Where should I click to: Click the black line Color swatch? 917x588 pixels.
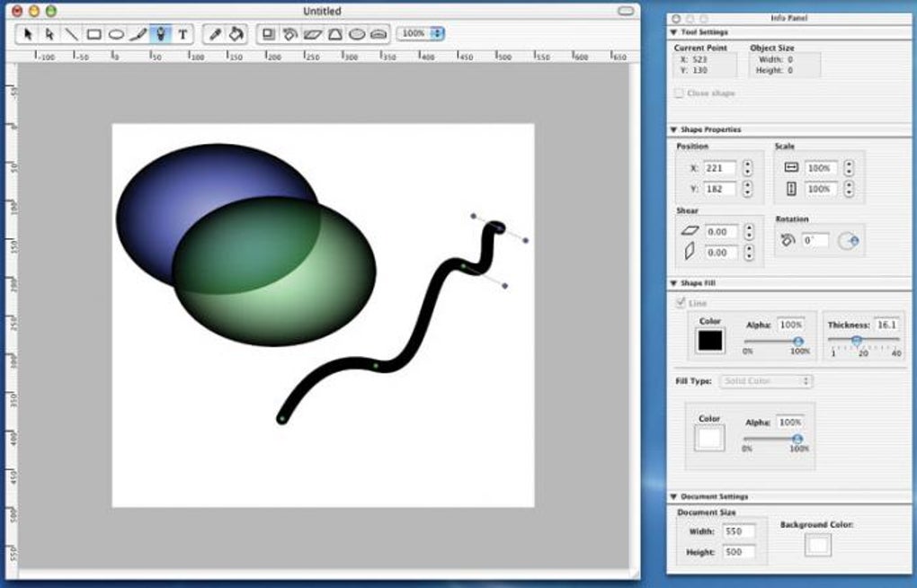tap(710, 341)
